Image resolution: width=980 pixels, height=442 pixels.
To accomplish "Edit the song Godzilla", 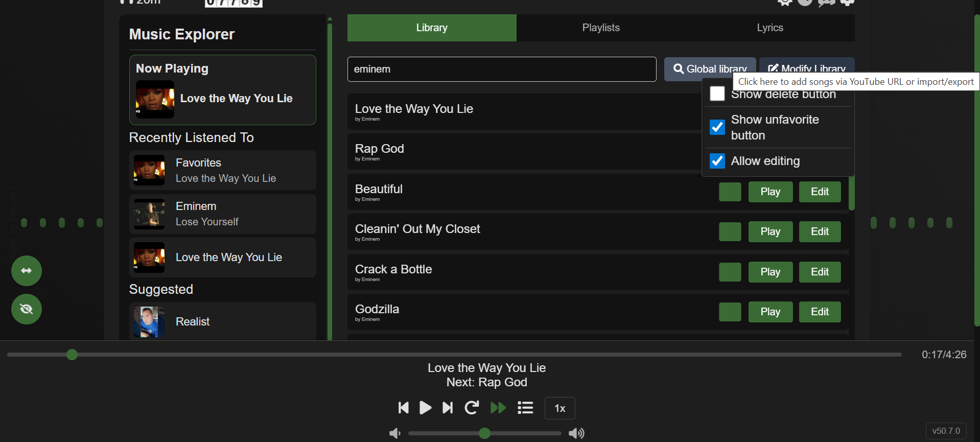I will tap(820, 312).
